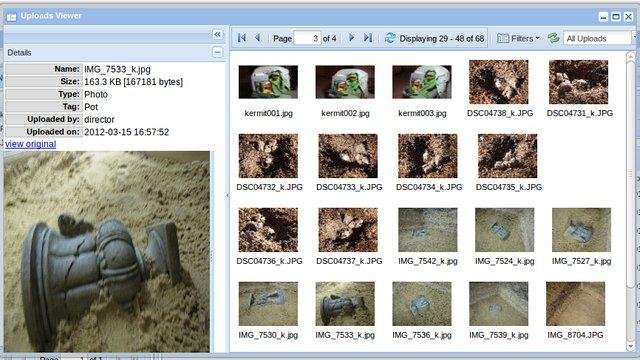Viewport: 640px width, 360px height.
Task: Click the size value 163.3 KB
Action: [x=133, y=82]
